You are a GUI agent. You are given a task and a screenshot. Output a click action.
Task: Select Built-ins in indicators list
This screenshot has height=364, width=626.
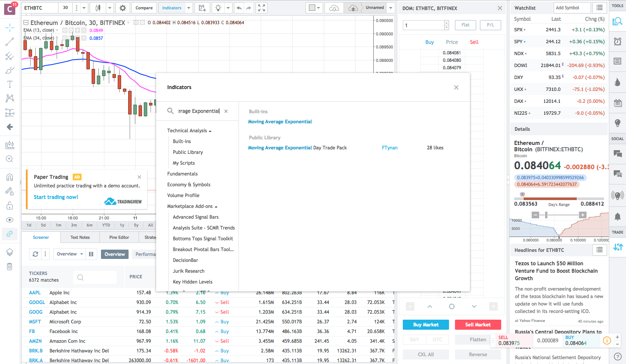[182, 142]
